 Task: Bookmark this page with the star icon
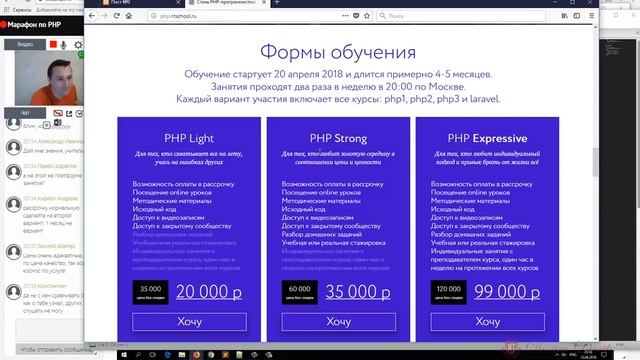click(367, 16)
